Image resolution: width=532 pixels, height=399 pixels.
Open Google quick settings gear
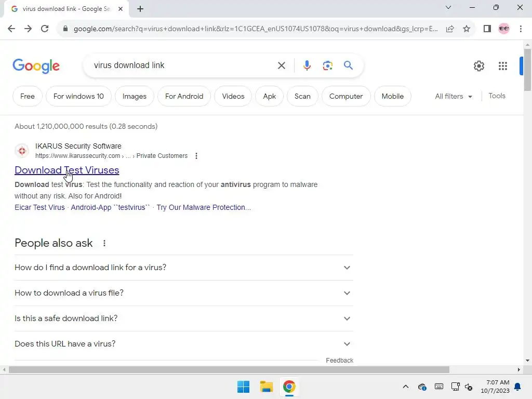478,66
